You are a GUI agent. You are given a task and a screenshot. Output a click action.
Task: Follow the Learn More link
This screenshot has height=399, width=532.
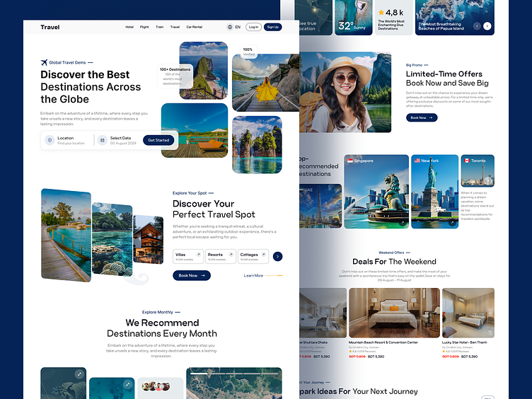click(x=253, y=275)
